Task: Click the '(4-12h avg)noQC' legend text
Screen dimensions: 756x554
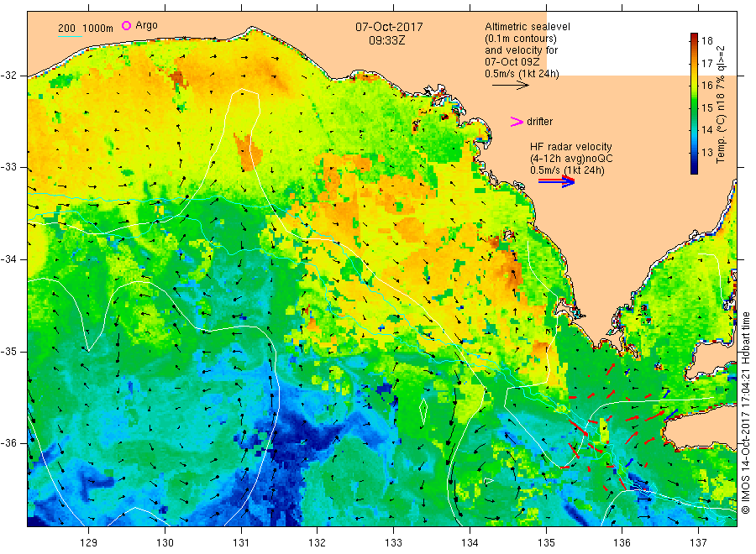Action: [x=571, y=159]
